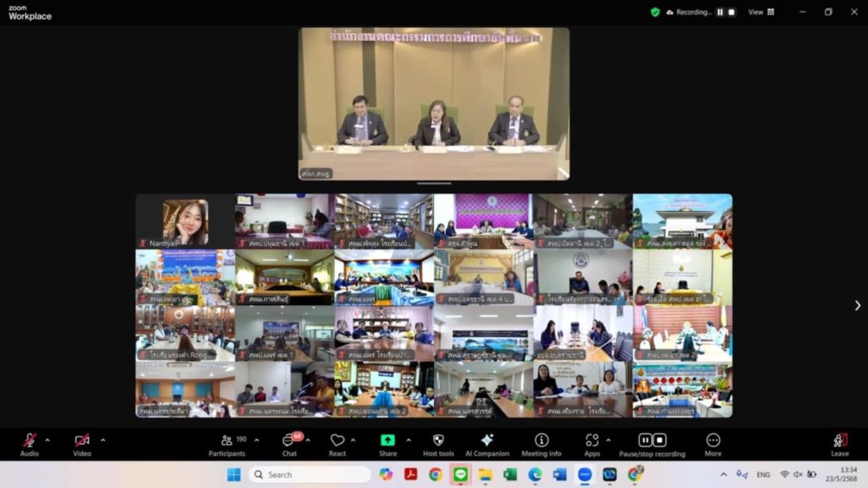Open the View layout menu
The width and height of the screenshot is (868, 488).
coord(760,12)
